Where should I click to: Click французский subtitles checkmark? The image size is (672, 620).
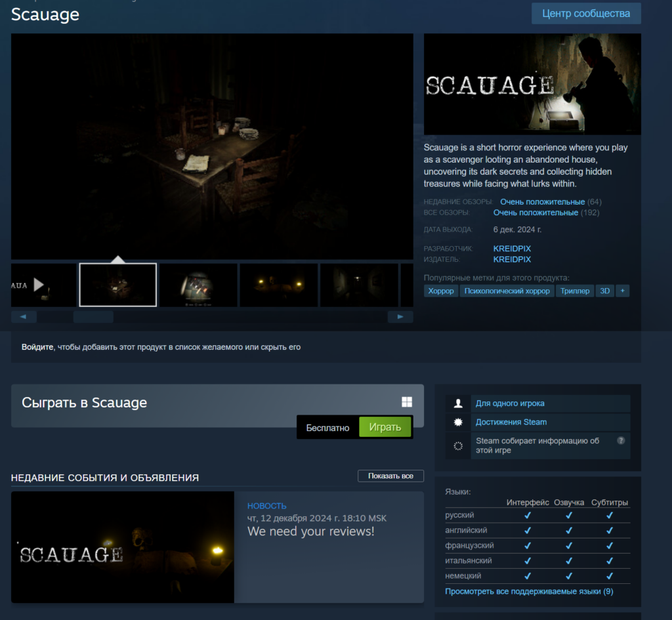point(610,546)
